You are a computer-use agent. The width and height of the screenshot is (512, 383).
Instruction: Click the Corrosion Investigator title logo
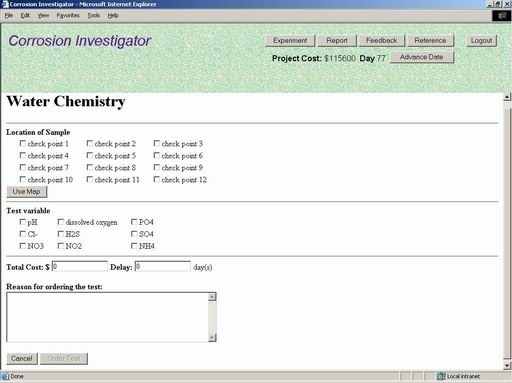(80, 41)
